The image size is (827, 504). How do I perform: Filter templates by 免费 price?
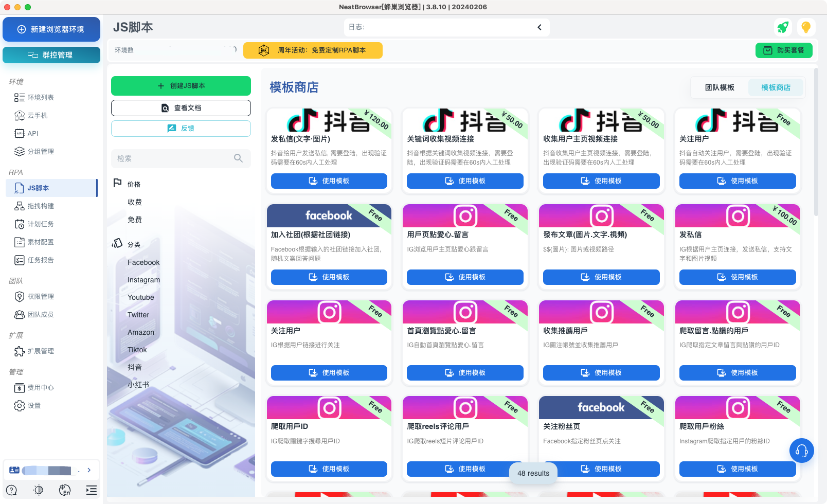click(x=135, y=220)
